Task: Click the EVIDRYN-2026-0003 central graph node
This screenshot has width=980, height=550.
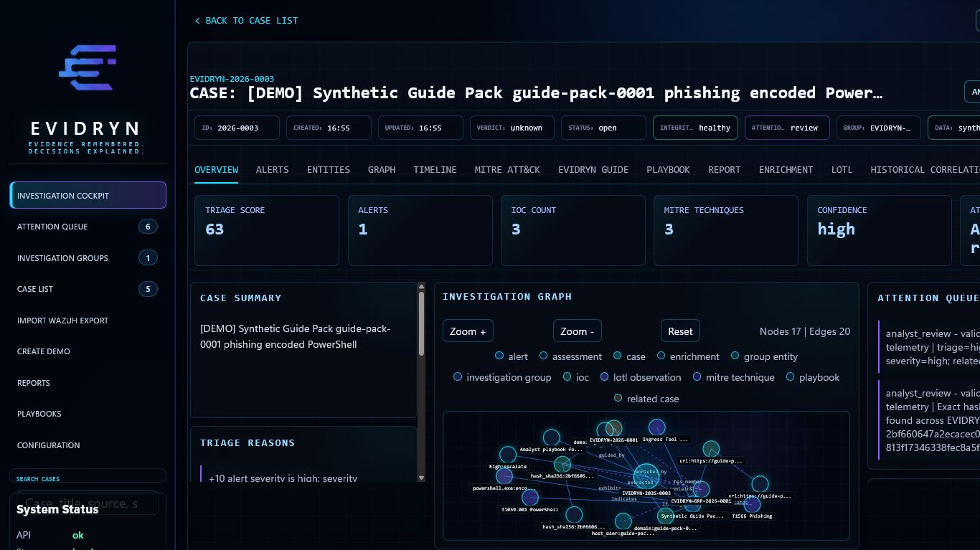Action: [x=646, y=475]
